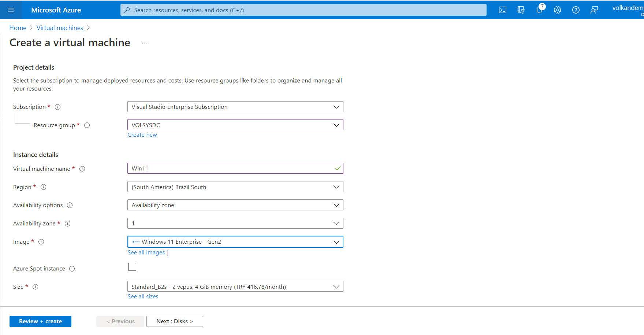Open the portal settings gear
This screenshot has width=644, height=335.
point(557,10)
